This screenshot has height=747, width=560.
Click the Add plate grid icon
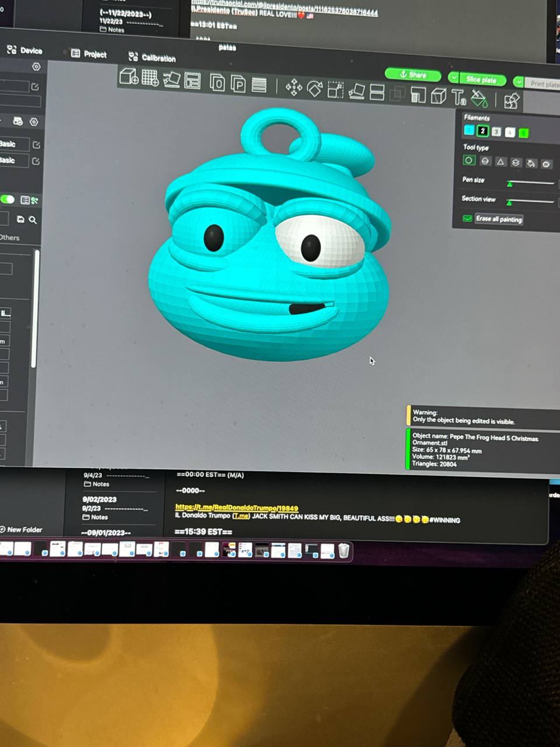point(150,78)
